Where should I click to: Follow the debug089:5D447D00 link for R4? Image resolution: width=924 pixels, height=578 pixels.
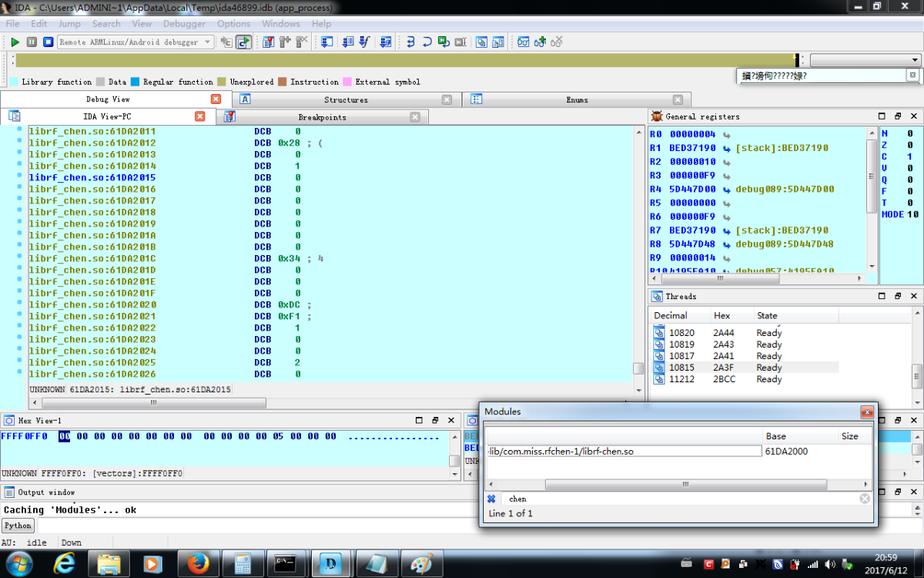[785, 190]
